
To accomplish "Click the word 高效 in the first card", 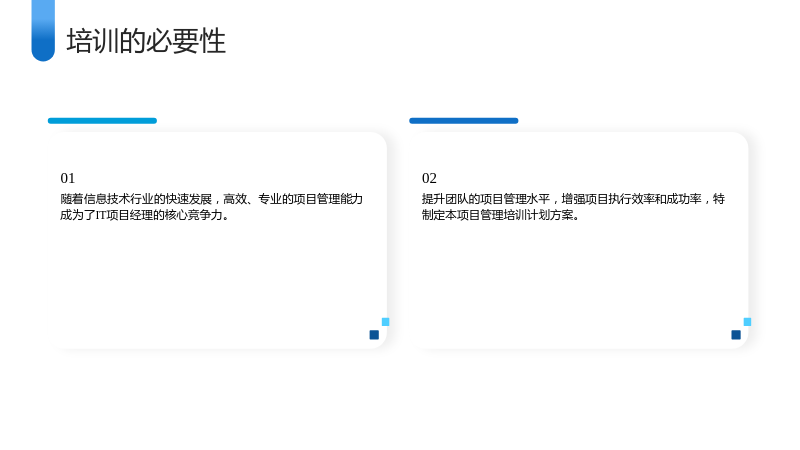I will tap(235, 199).
